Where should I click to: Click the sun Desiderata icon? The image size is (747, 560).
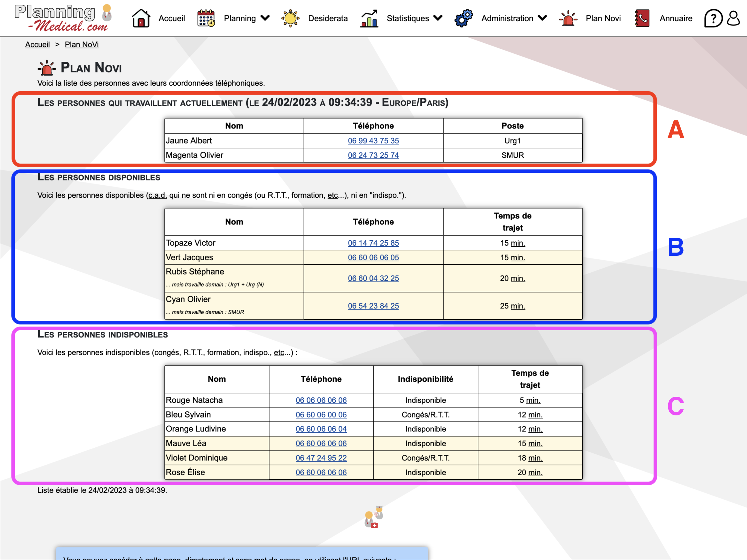[290, 18]
